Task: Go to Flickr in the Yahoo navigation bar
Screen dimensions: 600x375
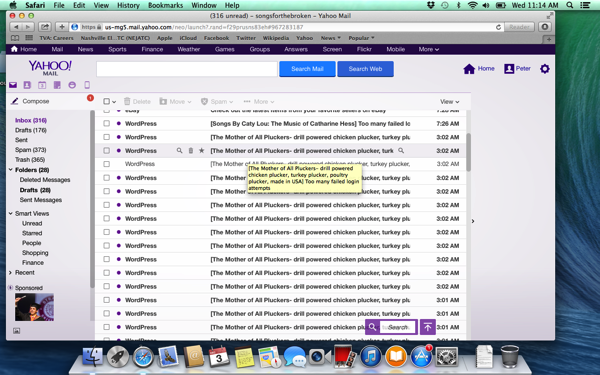Action: point(364,49)
